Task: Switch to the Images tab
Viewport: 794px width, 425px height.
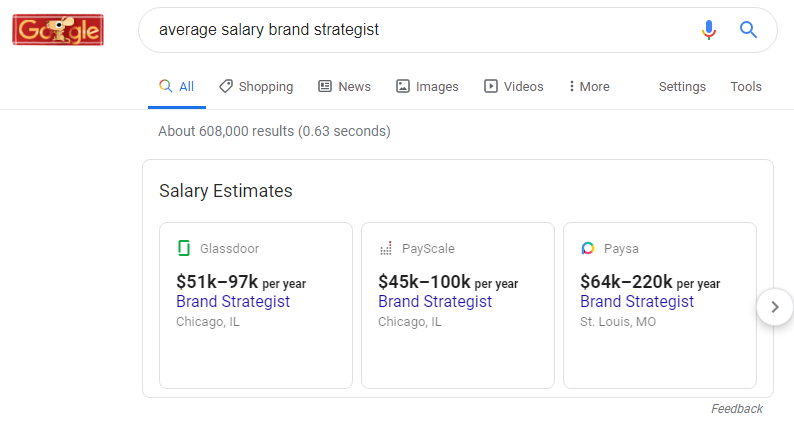Action: pyautogui.click(x=427, y=87)
